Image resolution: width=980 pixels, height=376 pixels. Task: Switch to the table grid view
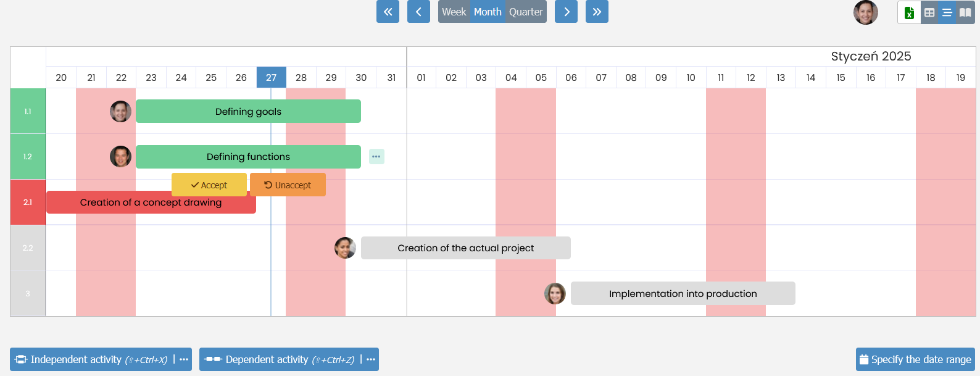(x=929, y=12)
